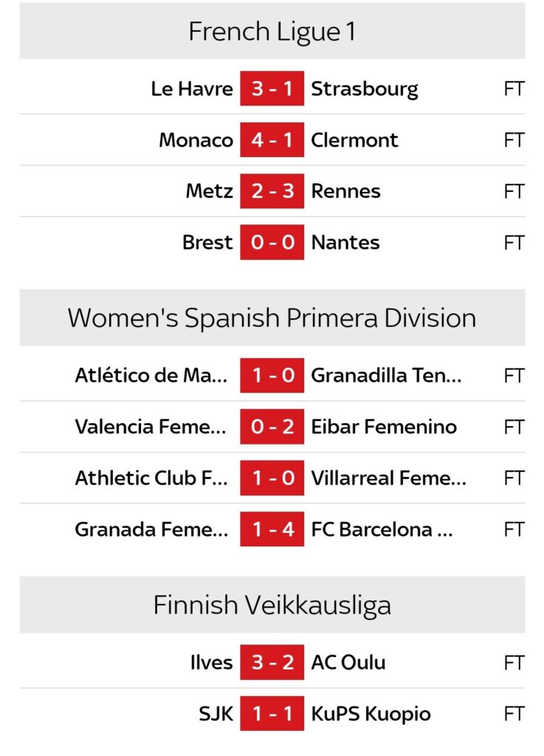Viewport: 544px width, 756px height.
Task: Click the 1-4 FC Barcelona score box
Action: [x=272, y=529]
